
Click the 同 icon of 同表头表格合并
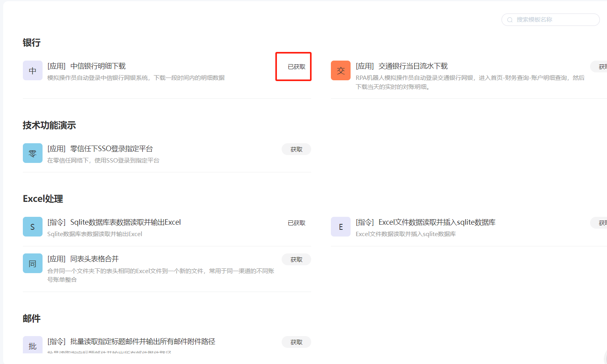(33, 263)
